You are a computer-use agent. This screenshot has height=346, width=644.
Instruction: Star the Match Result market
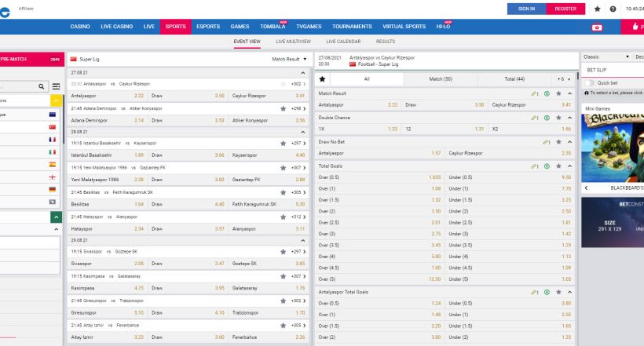click(x=558, y=93)
